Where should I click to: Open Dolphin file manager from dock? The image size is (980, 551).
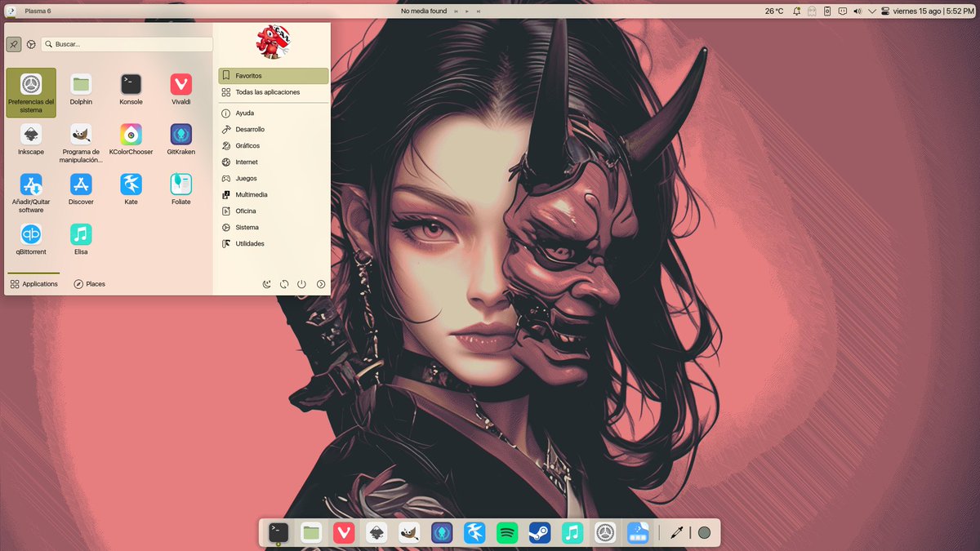tap(311, 533)
